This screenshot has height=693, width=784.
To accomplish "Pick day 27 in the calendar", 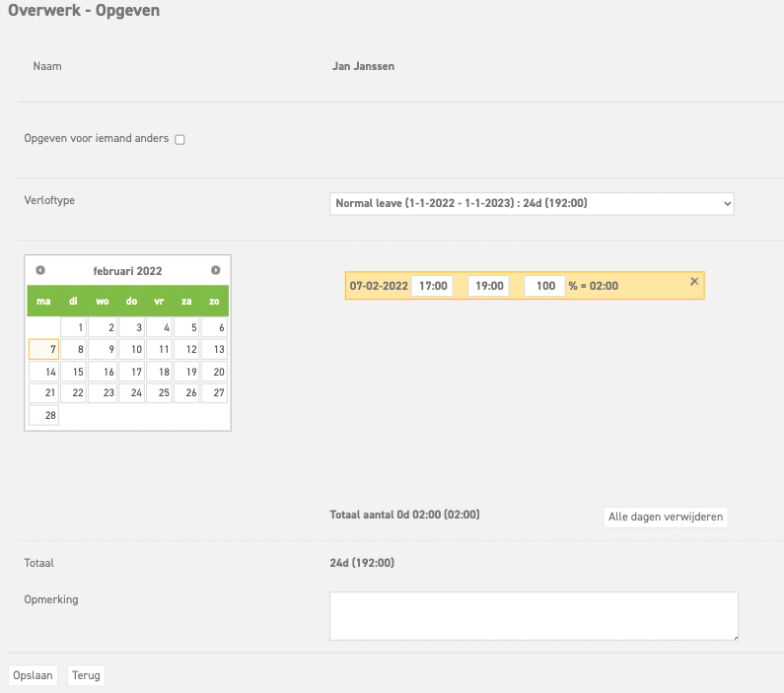I will coord(214,393).
